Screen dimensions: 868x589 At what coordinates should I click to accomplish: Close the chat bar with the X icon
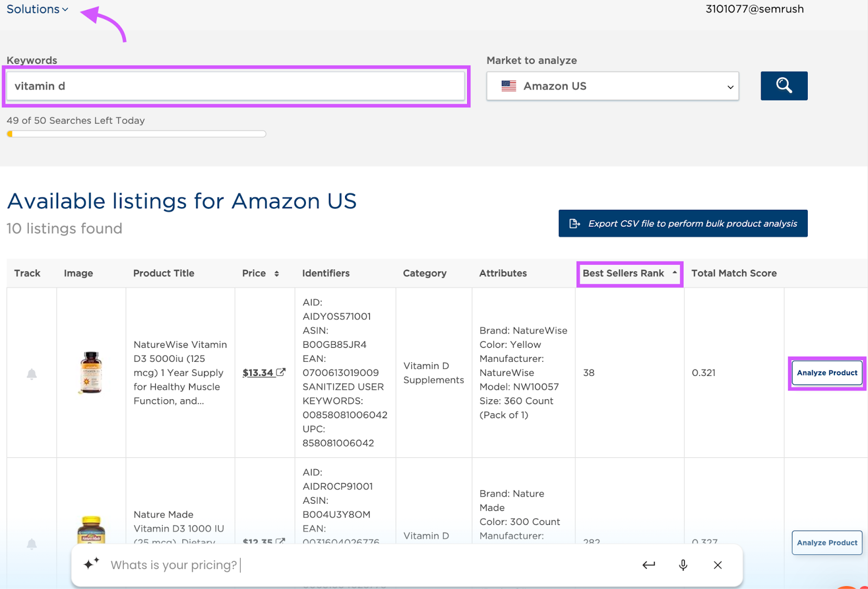click(x=718, y=565)
